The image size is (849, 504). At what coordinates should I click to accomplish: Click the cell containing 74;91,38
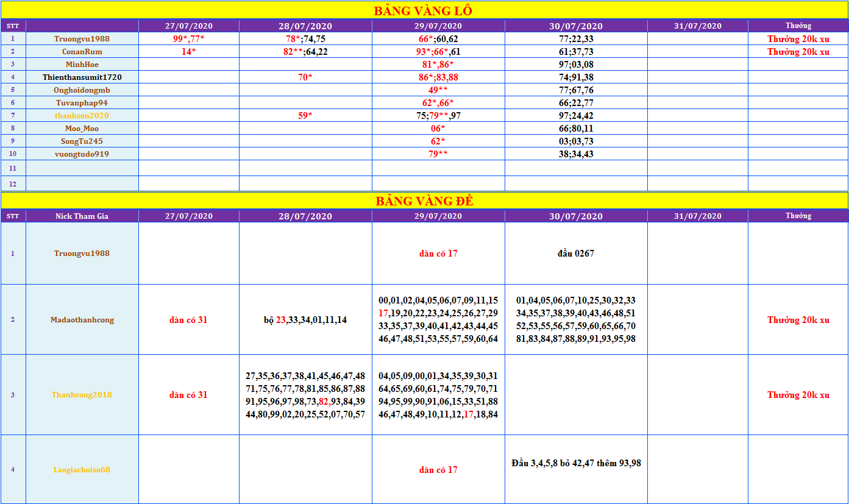[x=576, y=77]
